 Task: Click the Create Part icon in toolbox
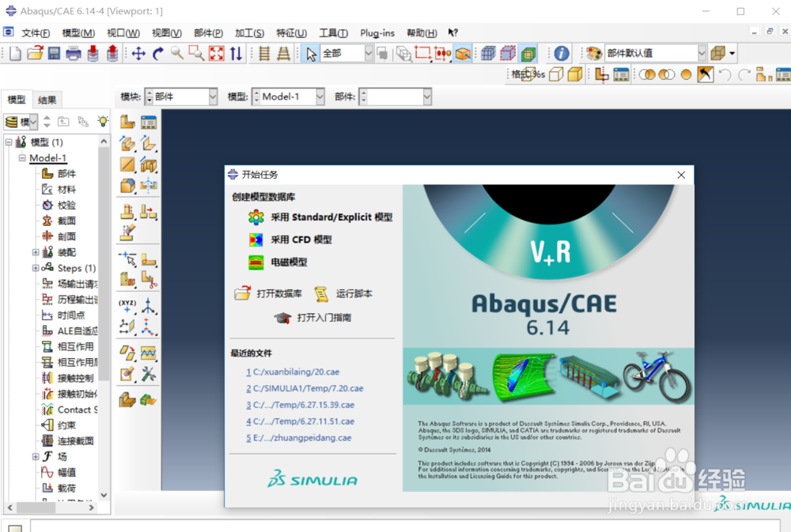127,122
